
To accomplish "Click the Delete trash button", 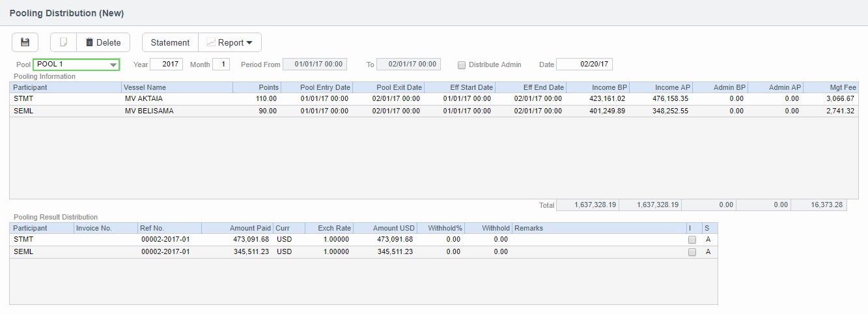I will click(104, 42).
